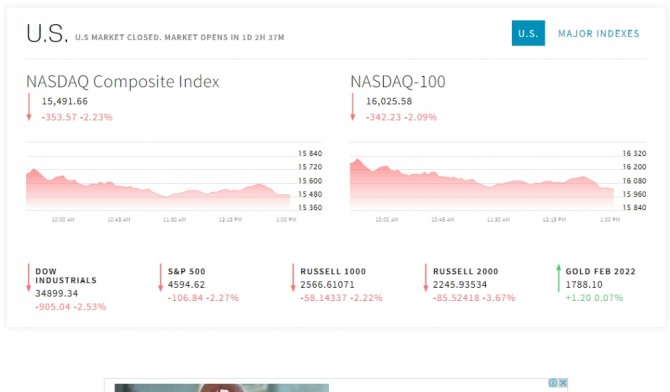Open the NASDAQ-100 heading link
This screenshot has height=392, width=670.
[398, 81]
